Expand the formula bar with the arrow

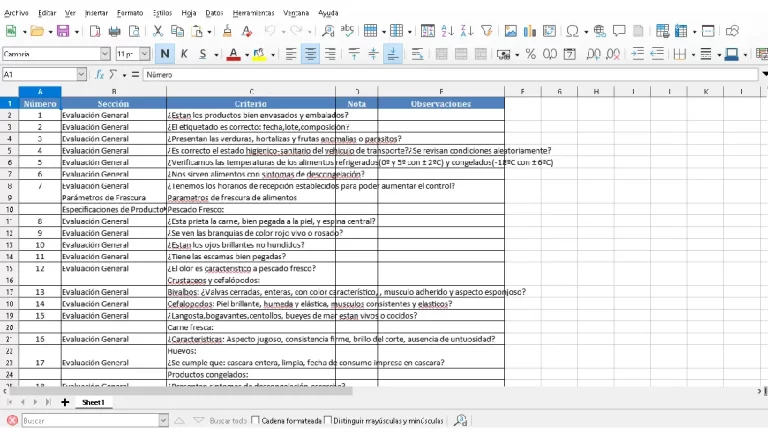pyautogui.click(x=764, y=74)
